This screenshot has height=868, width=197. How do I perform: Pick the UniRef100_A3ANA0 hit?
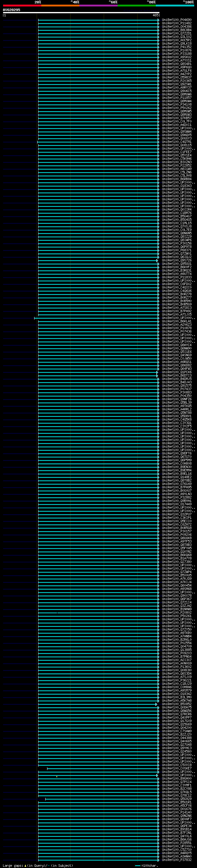click(x=176, y=856)
